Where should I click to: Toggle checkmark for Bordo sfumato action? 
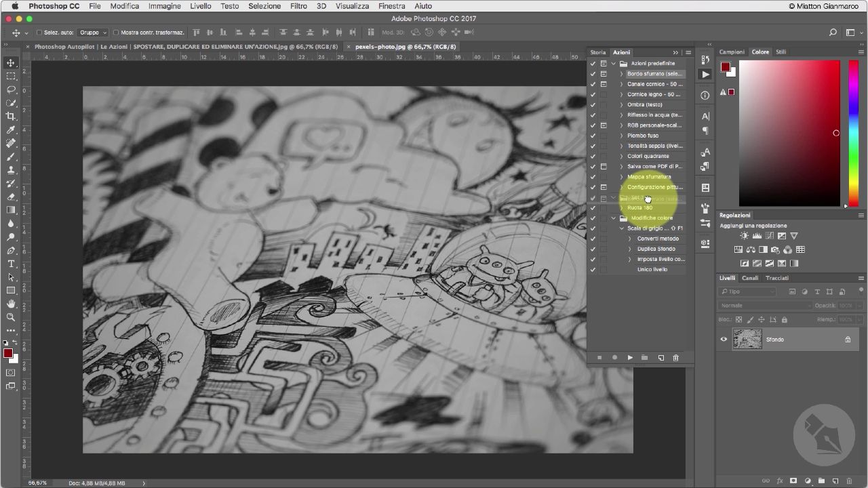[593, 74]
